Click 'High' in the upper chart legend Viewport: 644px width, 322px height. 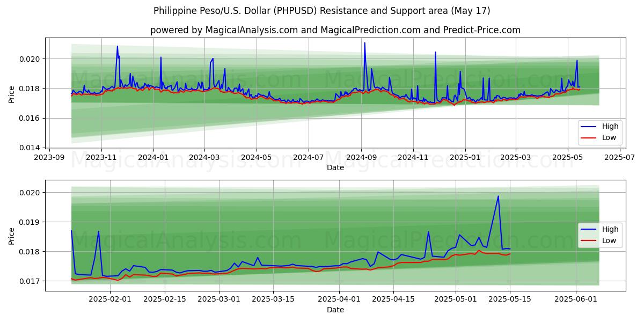[x=610, y=127]
